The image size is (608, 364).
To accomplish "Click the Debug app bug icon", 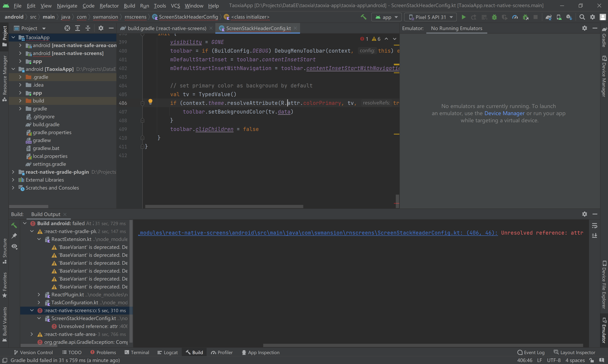I will [494, 17].
